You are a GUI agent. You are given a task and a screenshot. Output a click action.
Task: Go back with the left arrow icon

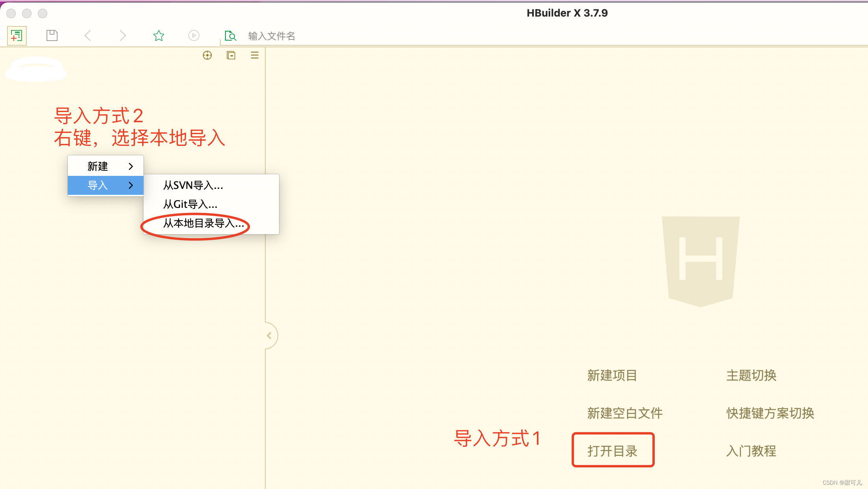(88, 36)
